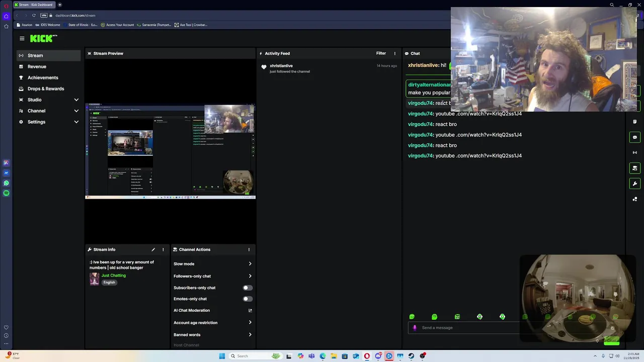
Task: Open Account age restriction arrow
Action: pyautogui.click(x=250, y=322)
